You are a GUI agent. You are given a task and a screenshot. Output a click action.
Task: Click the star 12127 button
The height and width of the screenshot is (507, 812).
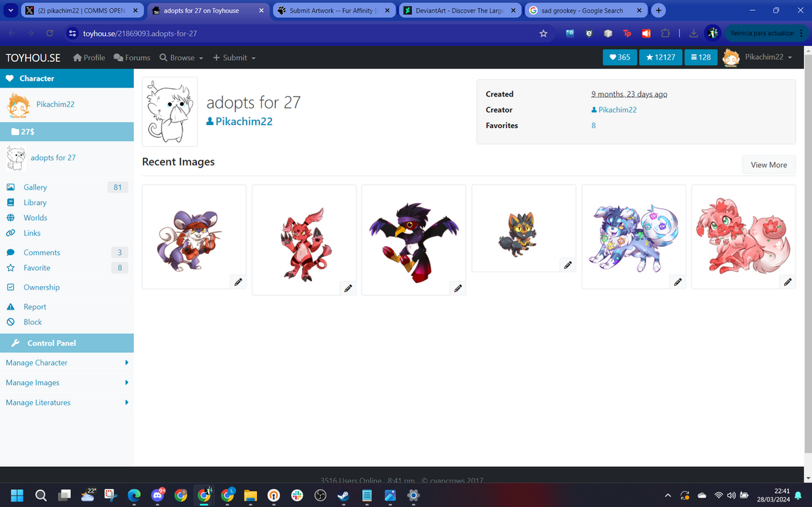pyautogui.click(x=660, y=57)
